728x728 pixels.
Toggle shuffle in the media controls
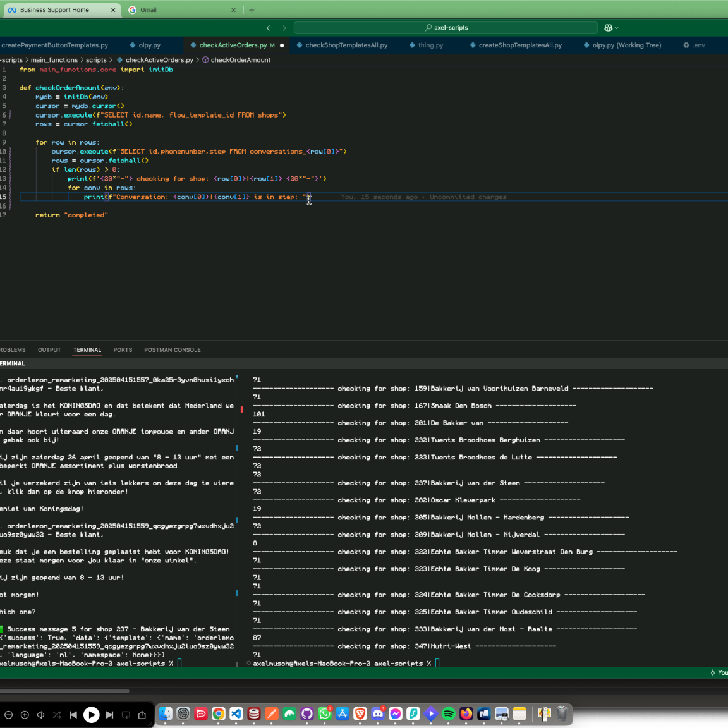tap(57, 715)
